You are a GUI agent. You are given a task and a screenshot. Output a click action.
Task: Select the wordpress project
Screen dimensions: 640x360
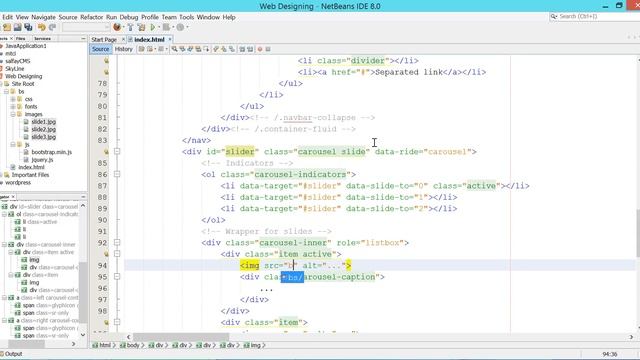(18, 182)
